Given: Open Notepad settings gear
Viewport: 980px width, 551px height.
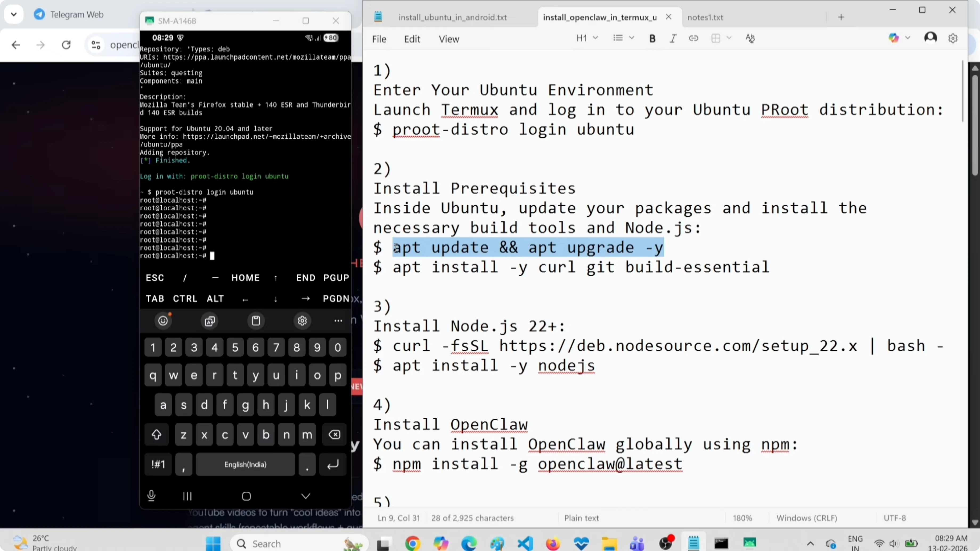Looking at the screenshot, I should click(953, 38).
